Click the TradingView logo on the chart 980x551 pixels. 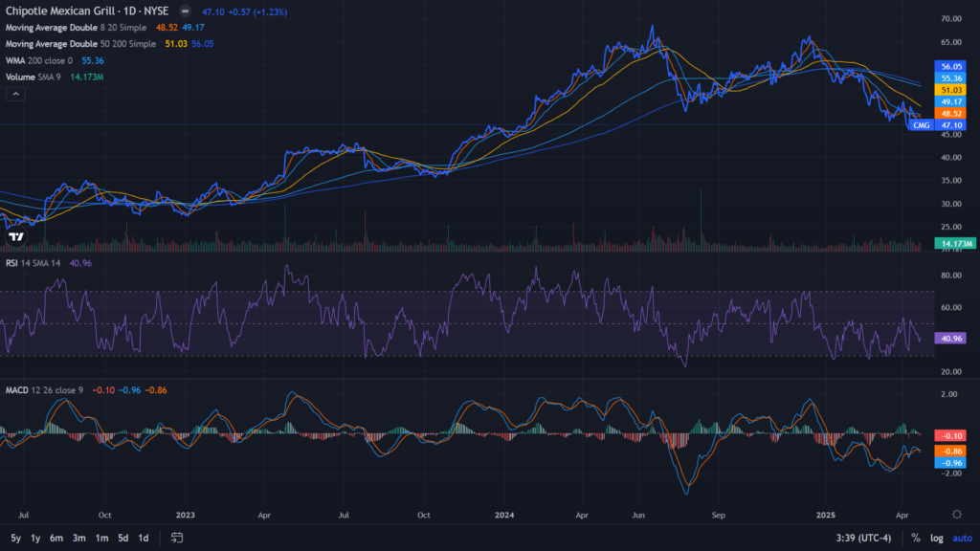coord(15,235)
